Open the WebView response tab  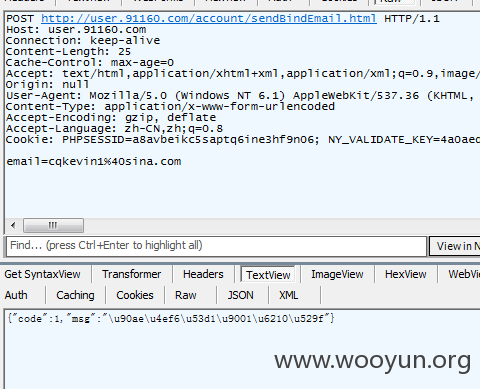[x=464, y=274]
